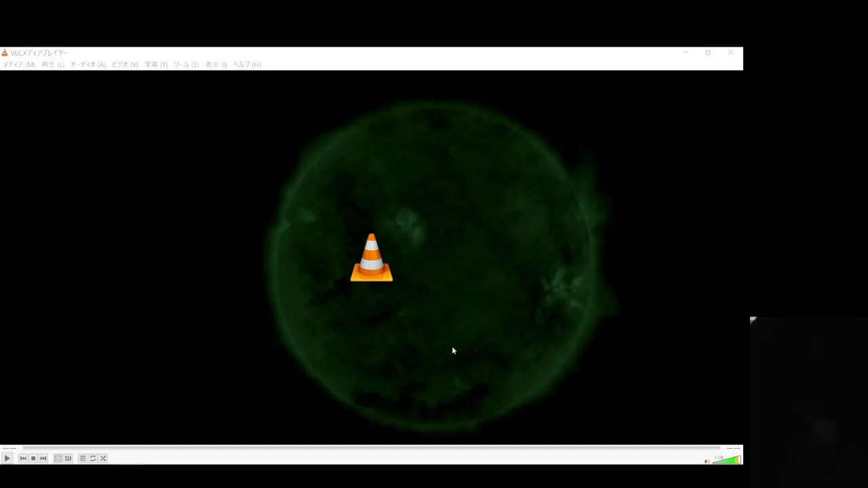Open the extended settings equalizer icon
Image resolution: width=868 pixels, height=488 pixels.
tap(68, 459)
